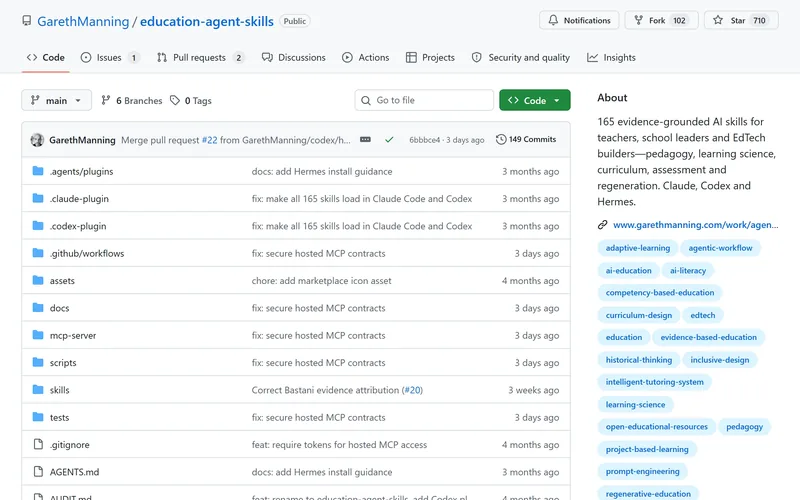Select the learning-science topic tag
This screenshot has height=500, width=800.
click(635, 405)
